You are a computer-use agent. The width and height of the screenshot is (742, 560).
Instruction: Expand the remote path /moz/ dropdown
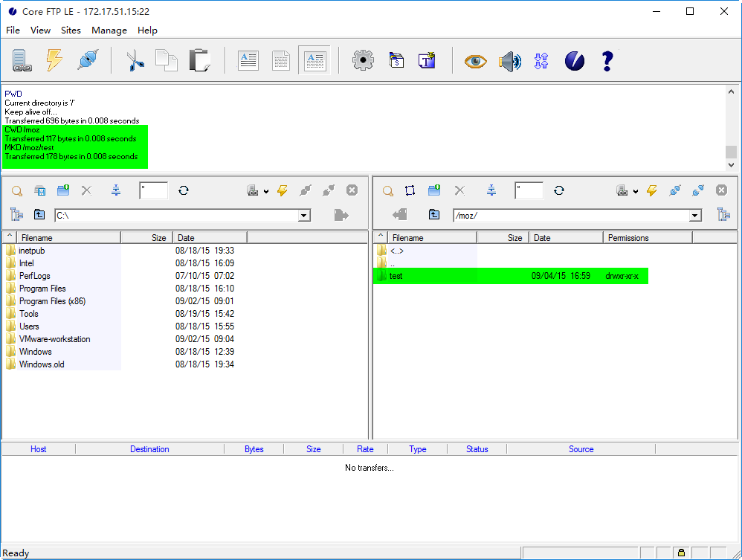pos(695,216)
